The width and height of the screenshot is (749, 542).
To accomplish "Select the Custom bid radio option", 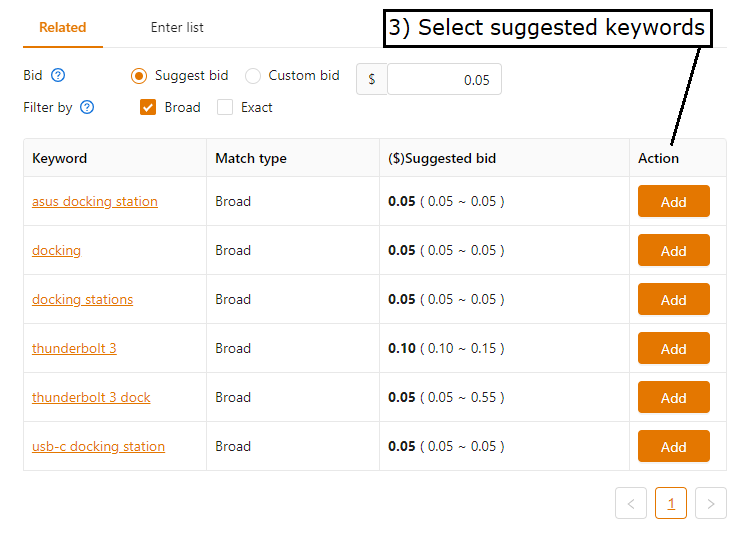I will coord(253,76).
